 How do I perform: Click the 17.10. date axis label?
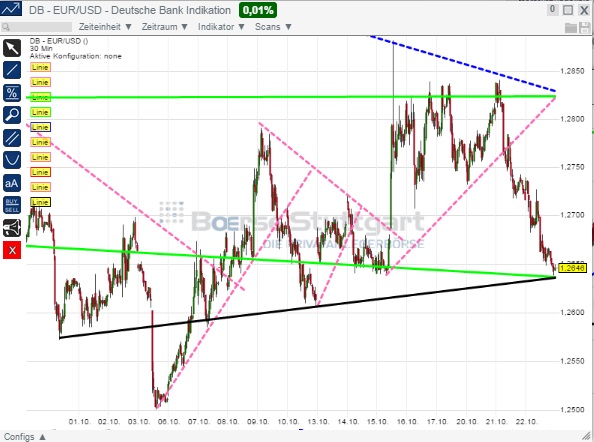pos(437,422)
